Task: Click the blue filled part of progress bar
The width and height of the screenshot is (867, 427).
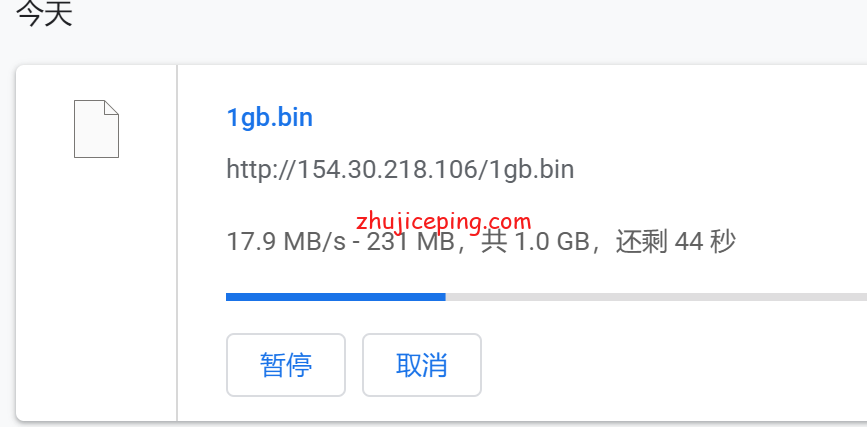Action: 336,297
